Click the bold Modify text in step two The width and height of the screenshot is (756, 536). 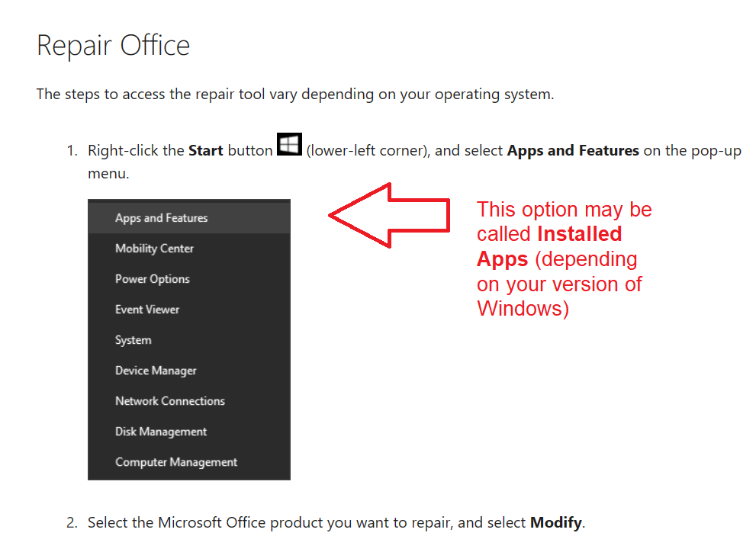tap(555, 522)
